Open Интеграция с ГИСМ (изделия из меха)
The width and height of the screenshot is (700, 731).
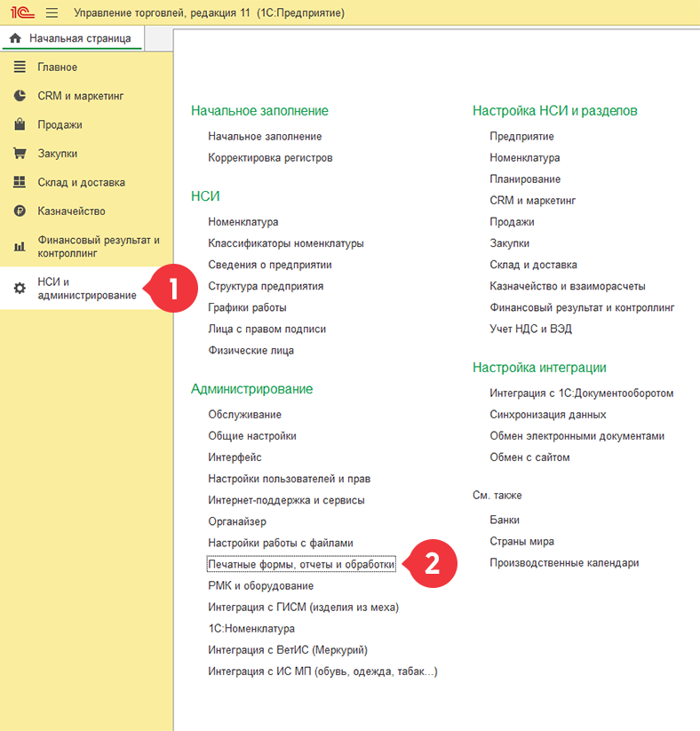pyautogui.click(x=304, y=608)
